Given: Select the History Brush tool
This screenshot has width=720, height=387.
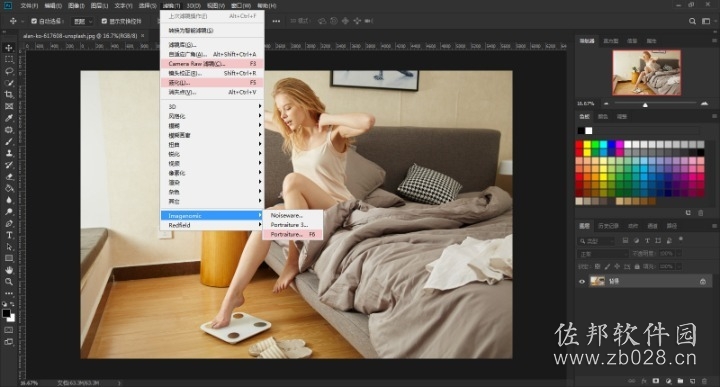Looking at the screenshot, I should [x=9, y=165].
